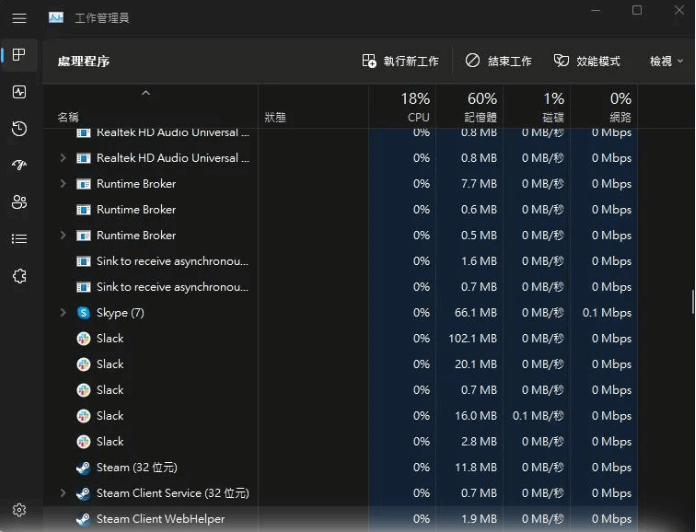This screenshot has width=696, height=532.
Task: Open the Startup apps sidebar icon
Action: click(19, 165)
